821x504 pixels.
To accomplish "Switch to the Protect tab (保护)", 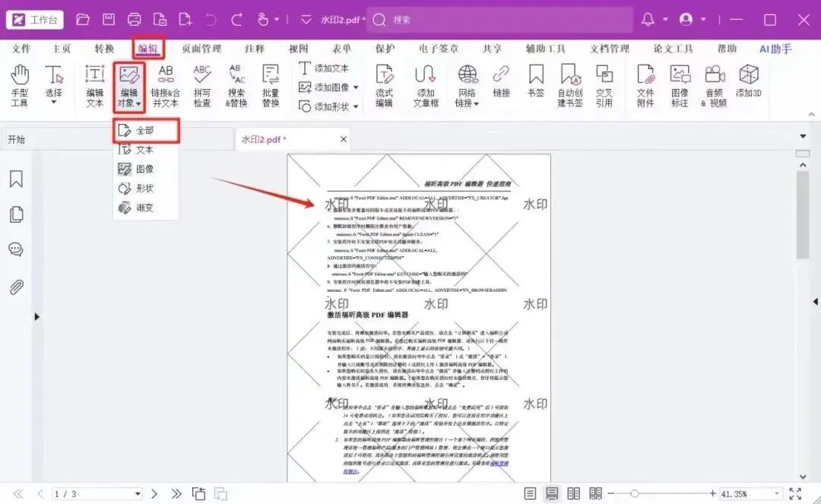I will [x=385, y=49].
